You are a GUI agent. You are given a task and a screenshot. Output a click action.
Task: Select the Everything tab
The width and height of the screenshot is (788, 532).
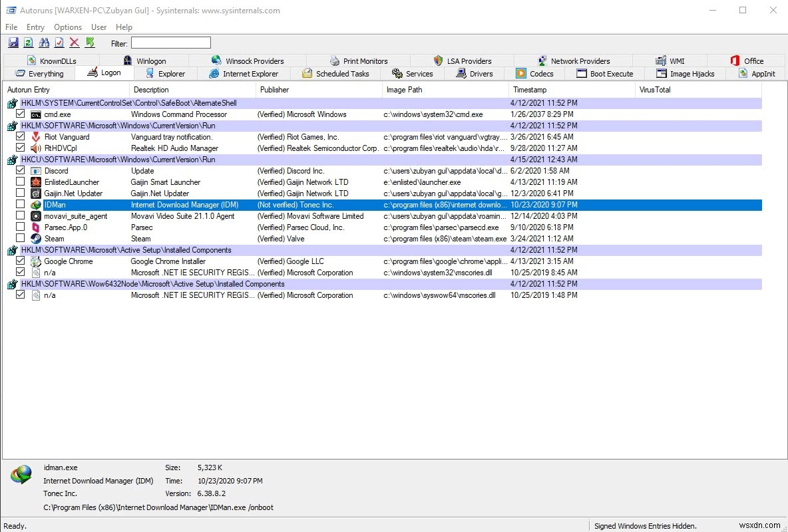pyautogui.click(x=40, y=73)
